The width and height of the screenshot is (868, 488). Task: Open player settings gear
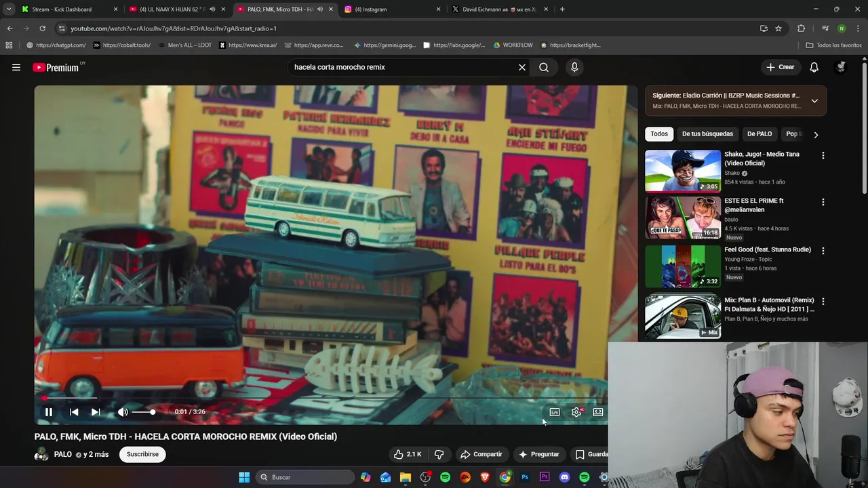[x=576, y=412]
